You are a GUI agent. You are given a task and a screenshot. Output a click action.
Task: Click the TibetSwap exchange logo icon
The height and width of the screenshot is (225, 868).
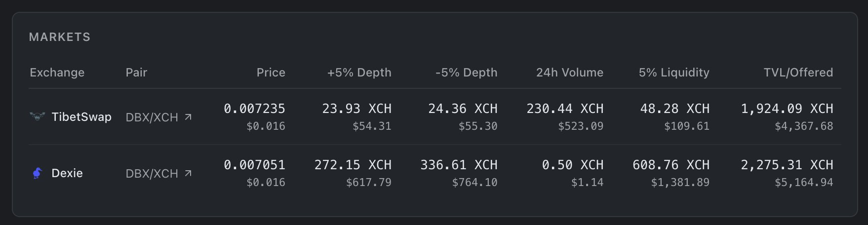pyautogui.click(x=37, y=117)
